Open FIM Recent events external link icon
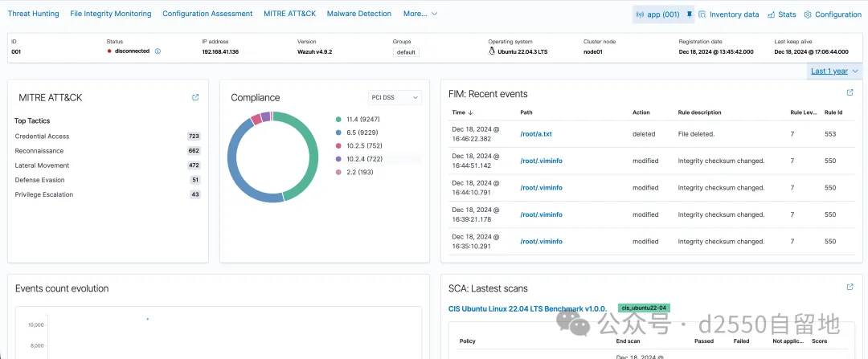Image resolution: width=868 pixels, height=359 pixels. pyautogui.click(x=850, y=93)
